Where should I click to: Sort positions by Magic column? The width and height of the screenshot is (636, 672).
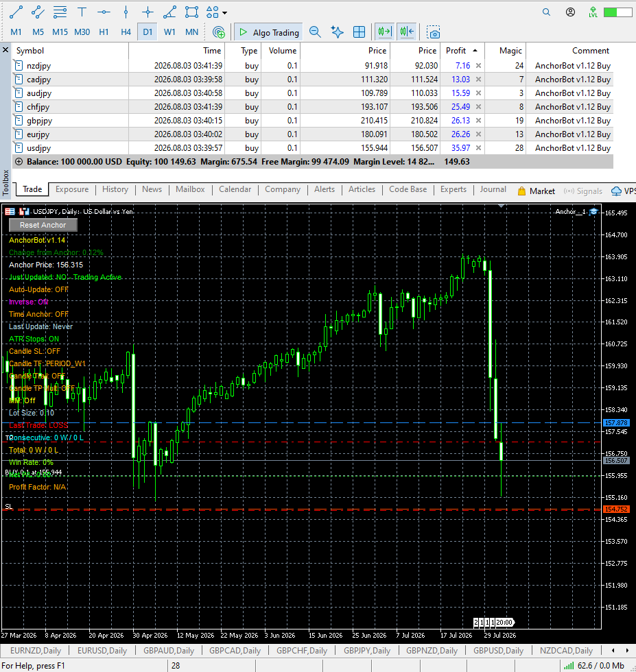pyautogui.click(x=505, y=51)
